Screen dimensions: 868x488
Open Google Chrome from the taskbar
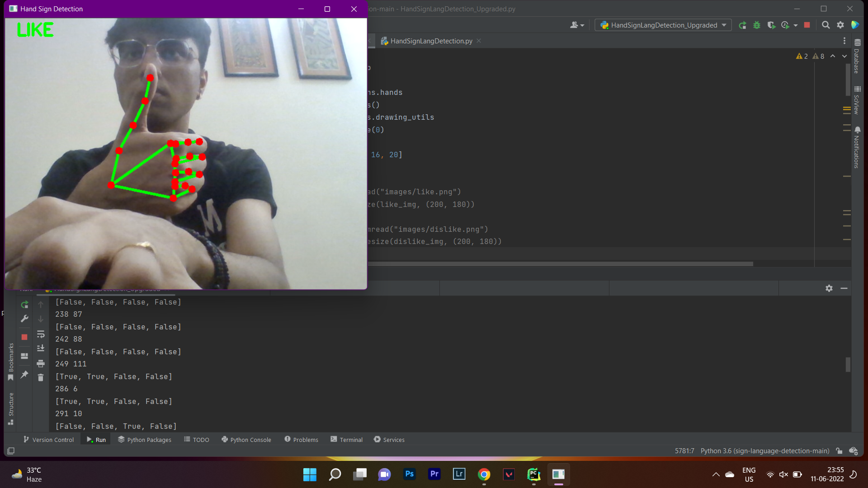(484, 474)
